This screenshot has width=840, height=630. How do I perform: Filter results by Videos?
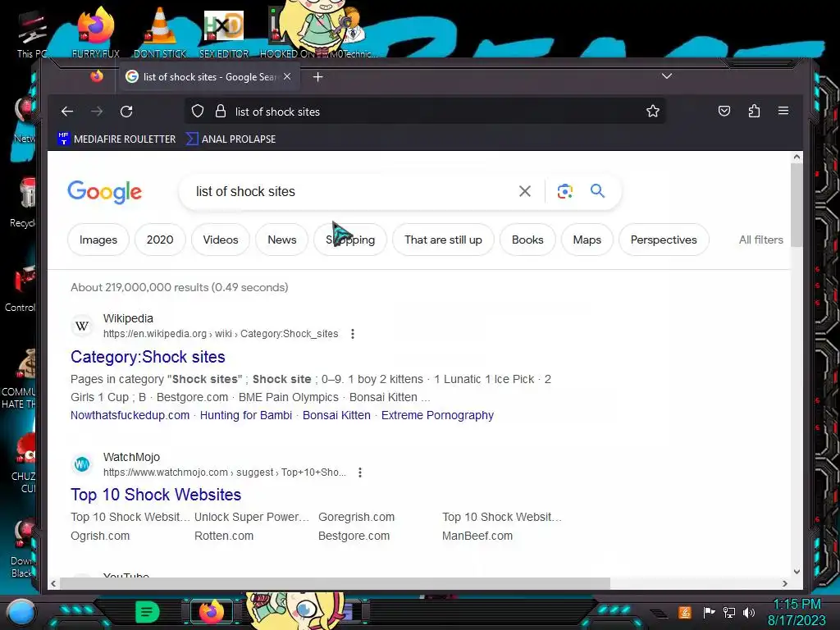(220, 240)
